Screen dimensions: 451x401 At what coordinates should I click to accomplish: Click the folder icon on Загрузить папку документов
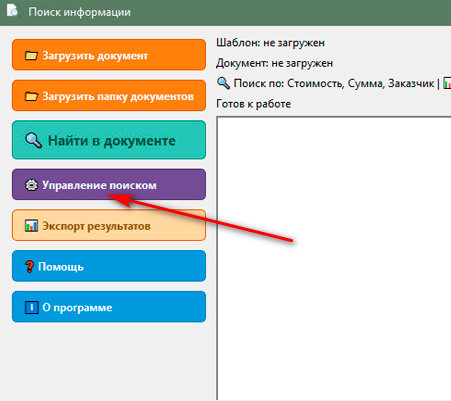click(31, 96)
